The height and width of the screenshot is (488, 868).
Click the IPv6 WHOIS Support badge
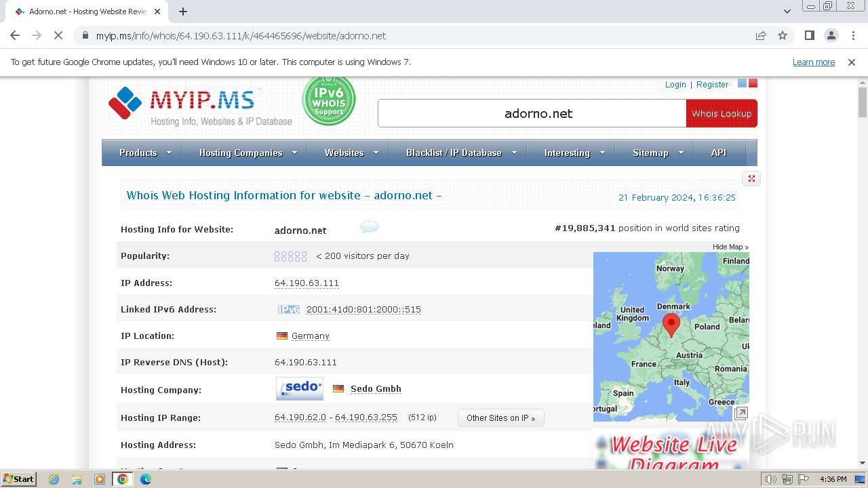(x=329, y=101)
